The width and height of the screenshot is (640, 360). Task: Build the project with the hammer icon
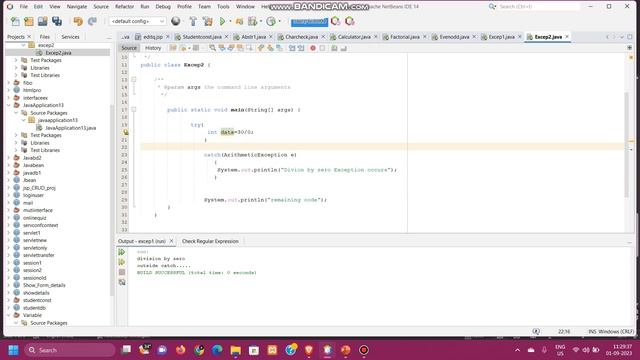click(x=193, y=21)
